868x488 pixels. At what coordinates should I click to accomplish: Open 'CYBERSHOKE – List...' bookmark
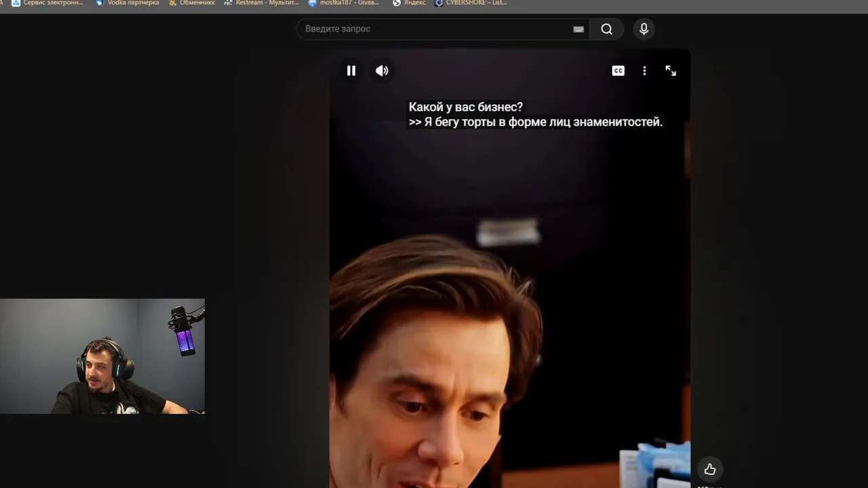[471, 3]
